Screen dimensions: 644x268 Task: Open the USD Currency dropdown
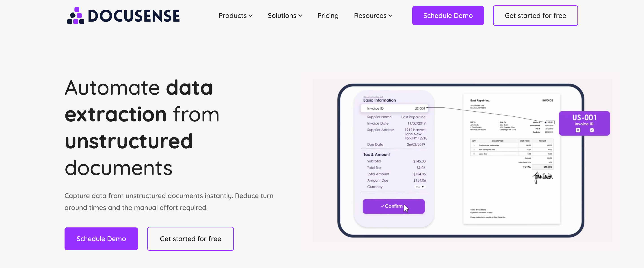point(420,187)
